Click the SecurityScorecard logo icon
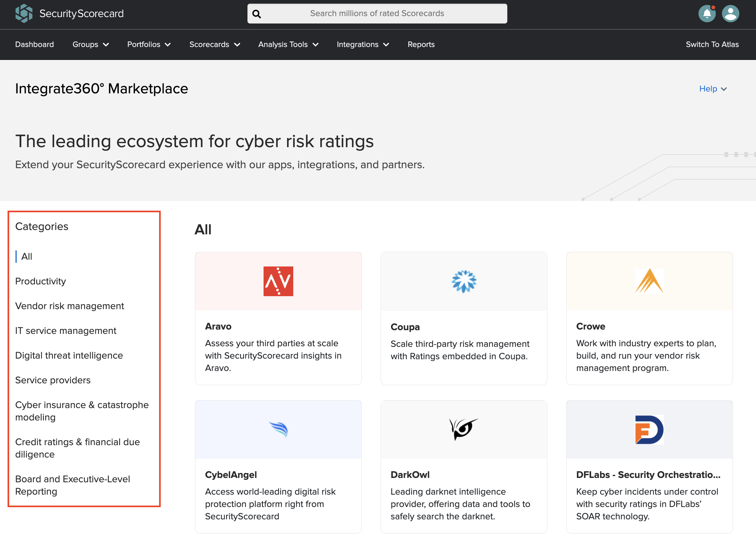The height and width of the screenshot is (541, 756). (24, 13)
